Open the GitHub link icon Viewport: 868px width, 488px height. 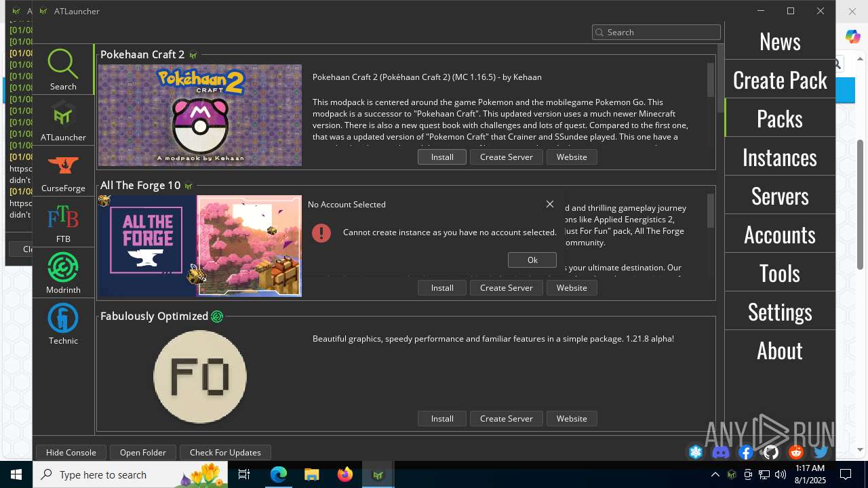(x=771, y=452)
